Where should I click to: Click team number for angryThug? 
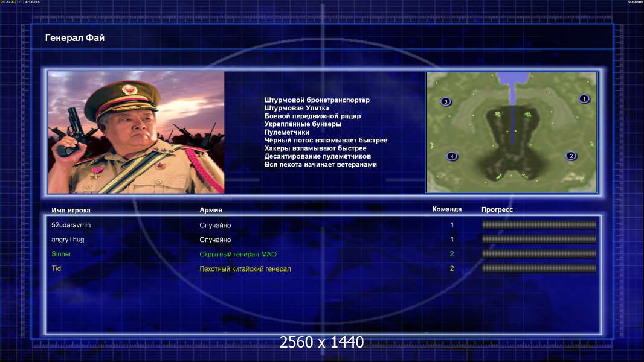[x=452, y=239]
